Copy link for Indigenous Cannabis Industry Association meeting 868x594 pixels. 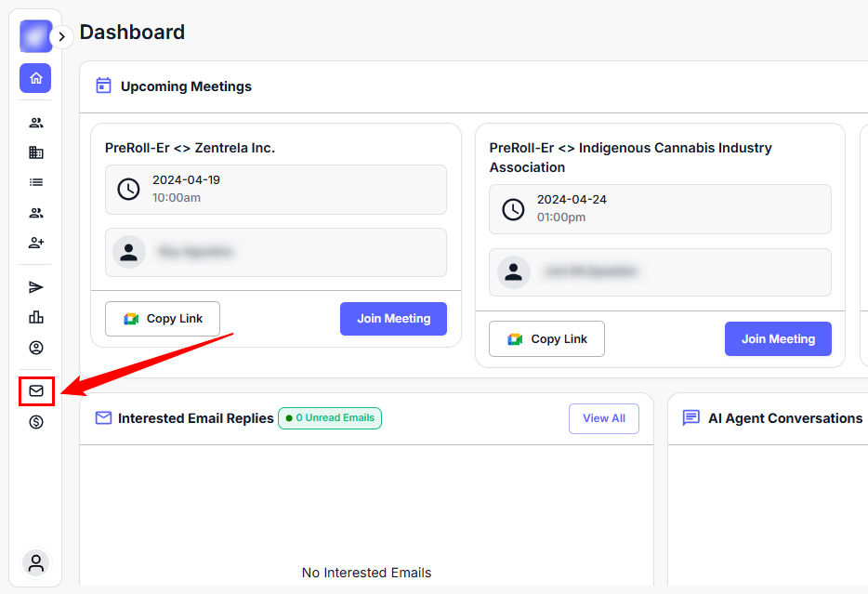[x=546, y=339]
